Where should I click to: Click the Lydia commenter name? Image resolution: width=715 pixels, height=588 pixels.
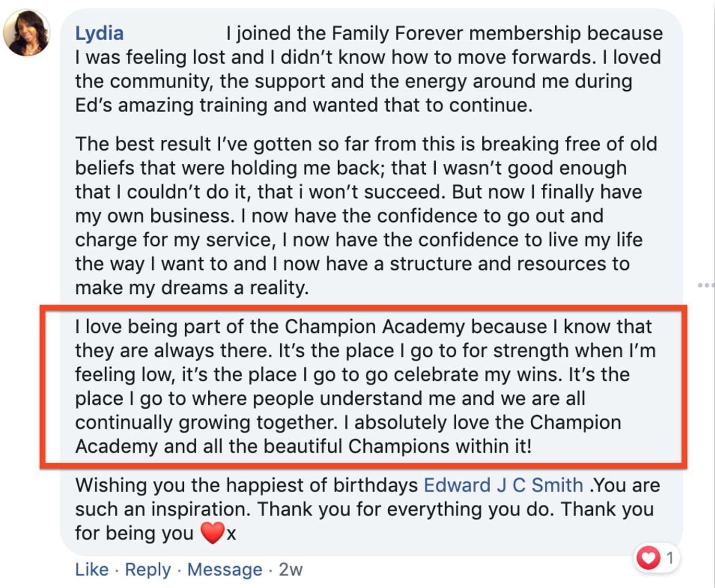99,33
